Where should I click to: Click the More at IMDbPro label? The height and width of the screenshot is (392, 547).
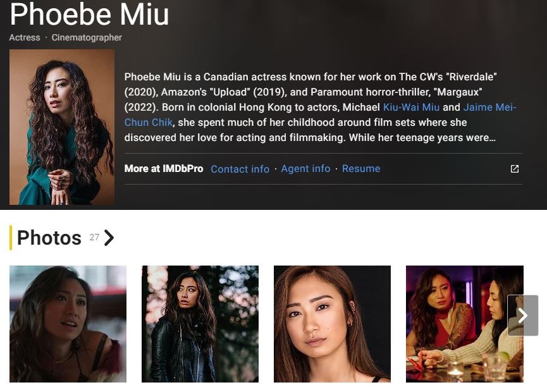tap(164, 168)
